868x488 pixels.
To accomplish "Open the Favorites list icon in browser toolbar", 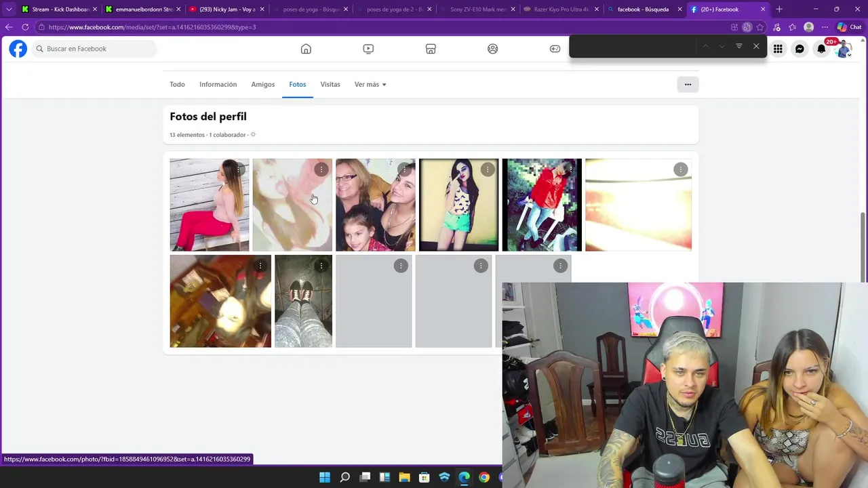I will click(792, 27).
